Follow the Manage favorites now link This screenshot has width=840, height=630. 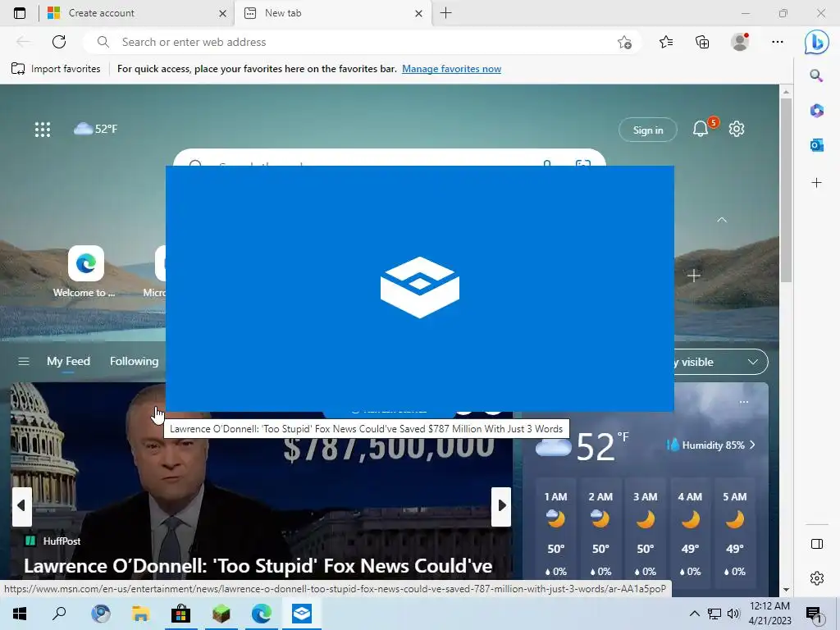coord(452,69)
